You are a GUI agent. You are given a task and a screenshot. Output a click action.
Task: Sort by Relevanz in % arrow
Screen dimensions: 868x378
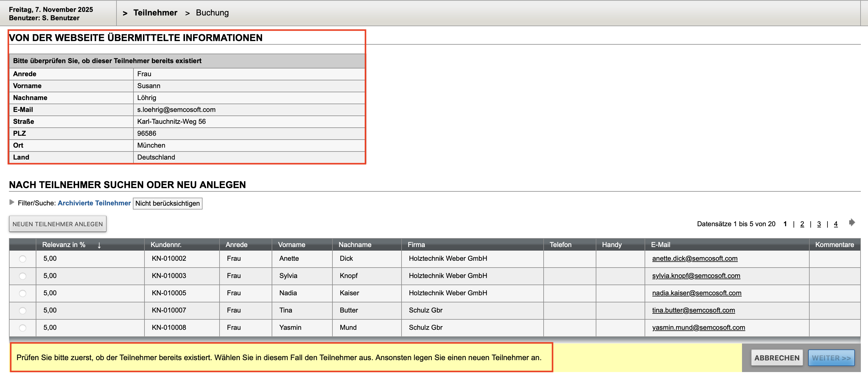coord(99,245)
